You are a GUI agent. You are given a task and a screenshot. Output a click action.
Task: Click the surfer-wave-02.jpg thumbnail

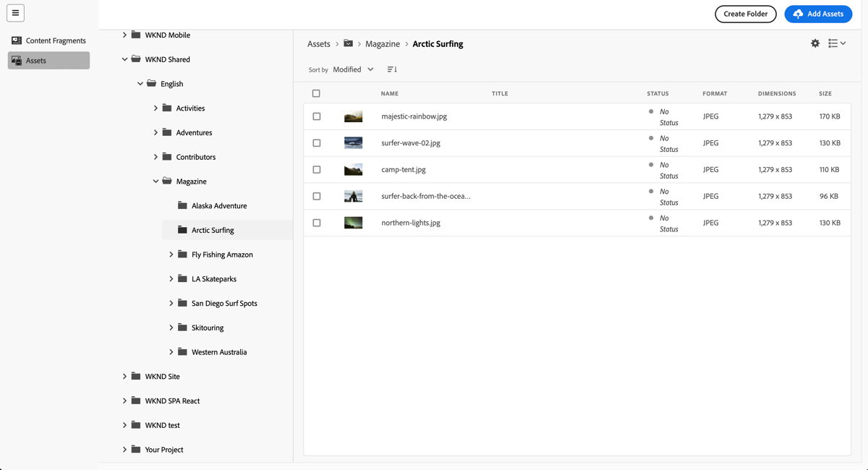[x=353, y=142]
